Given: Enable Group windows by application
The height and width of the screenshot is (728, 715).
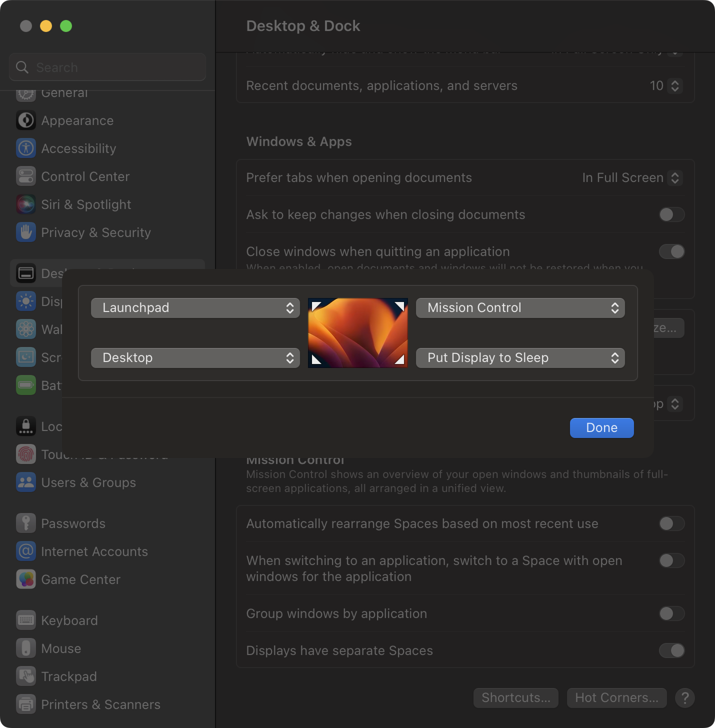Looking at the screenshot, I should click(x=671, y=613).
